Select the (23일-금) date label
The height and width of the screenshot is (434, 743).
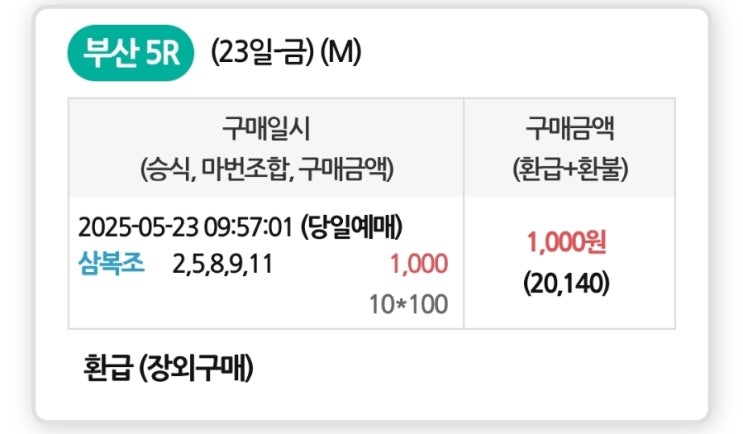click(262, 52)
